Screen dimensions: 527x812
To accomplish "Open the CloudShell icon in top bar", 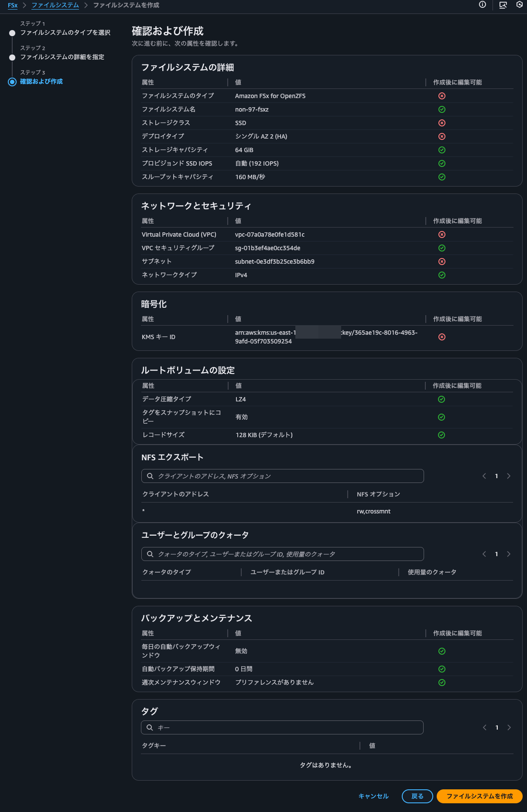I will (503, 5).
